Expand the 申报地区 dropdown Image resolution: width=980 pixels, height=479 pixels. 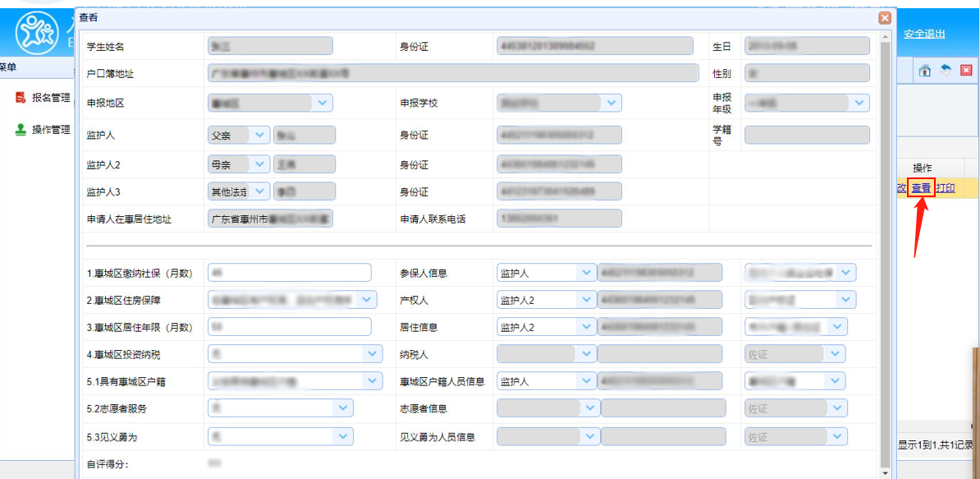pos(322,103)
